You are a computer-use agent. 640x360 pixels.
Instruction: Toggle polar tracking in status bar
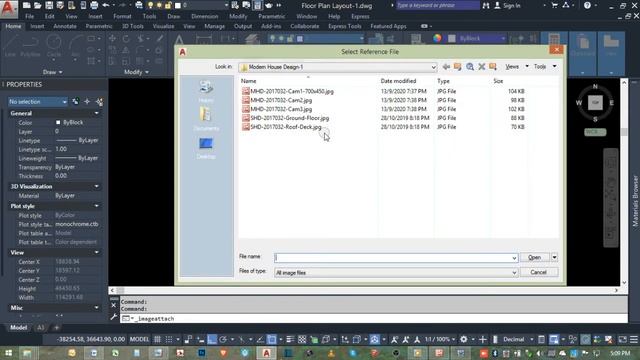223,339
